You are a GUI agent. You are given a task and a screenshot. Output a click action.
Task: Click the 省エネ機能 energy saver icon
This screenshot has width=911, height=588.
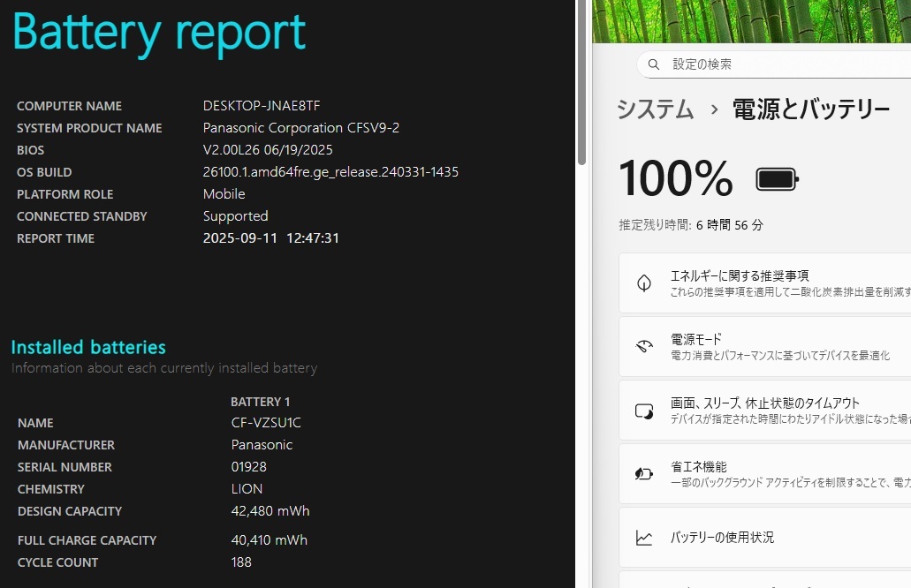click(644, 473)
